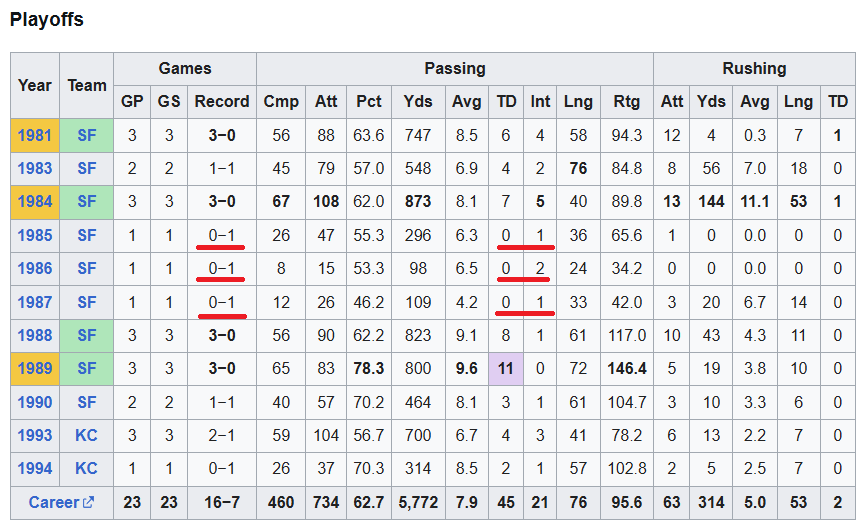Select the Passing column group header
The image size is (864, 524).
pyautogui.click(x=455, y=68)
